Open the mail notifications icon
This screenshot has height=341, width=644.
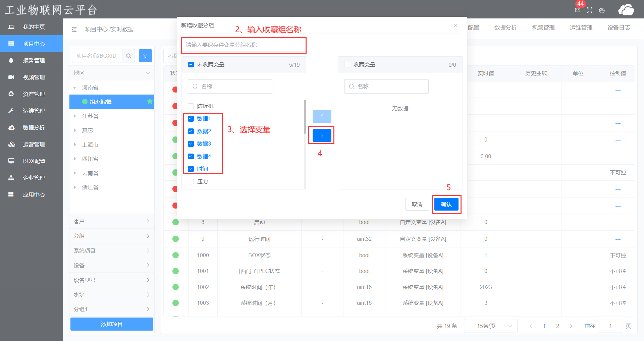coord(577,10)
